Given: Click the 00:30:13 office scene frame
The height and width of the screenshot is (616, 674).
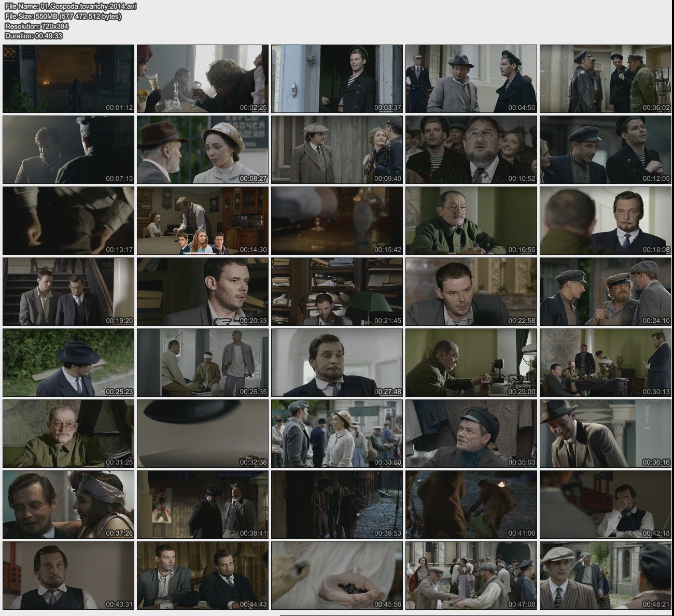Looking at the screenshot, I should pos(606,363).
